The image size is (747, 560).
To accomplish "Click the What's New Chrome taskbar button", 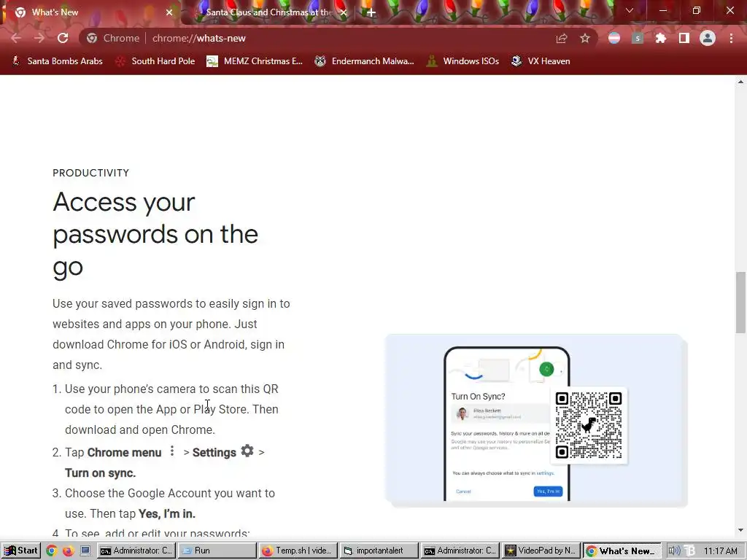I will [622, 551].
